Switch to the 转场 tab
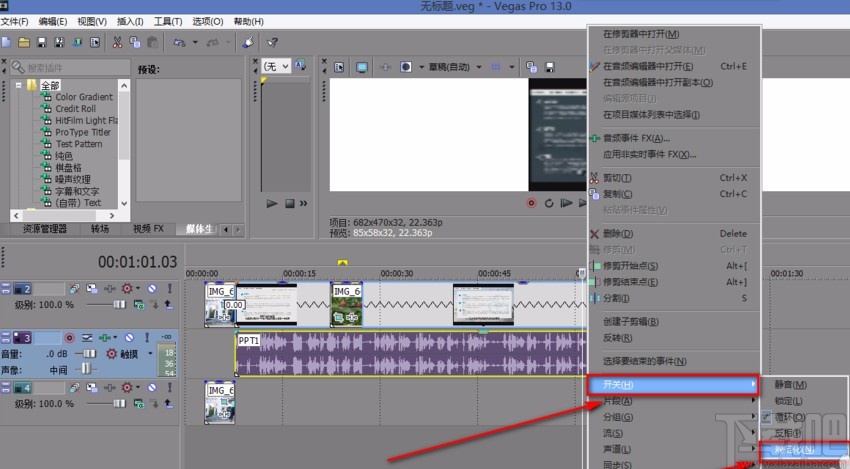This screenshot has height=469, width=850. click(100, 229)
